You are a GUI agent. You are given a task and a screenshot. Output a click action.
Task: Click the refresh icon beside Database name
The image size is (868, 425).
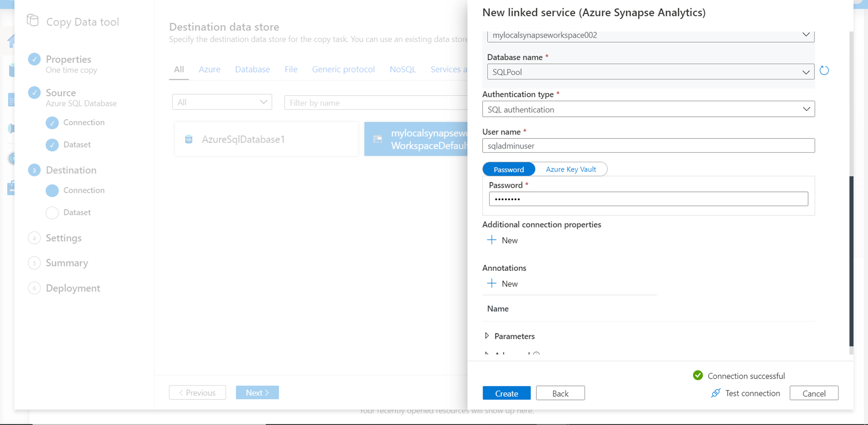[824, 71]
